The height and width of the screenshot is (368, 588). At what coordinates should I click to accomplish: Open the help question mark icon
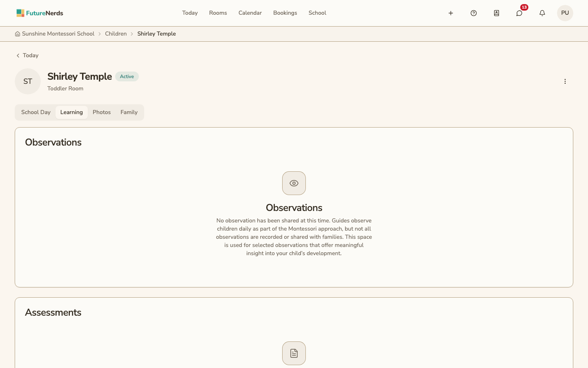pyautogui.click(x=474, y=13)
